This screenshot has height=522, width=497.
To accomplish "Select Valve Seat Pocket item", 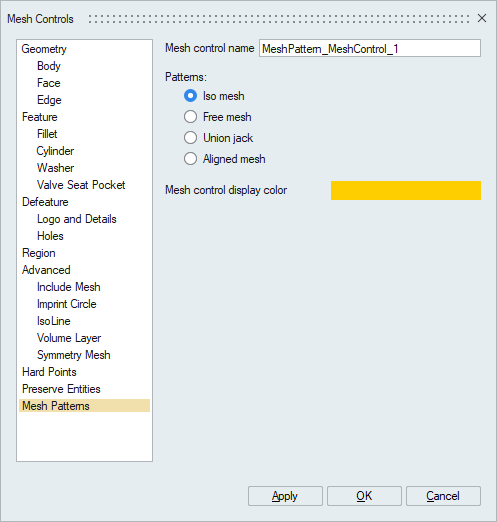I will [81, 185].
